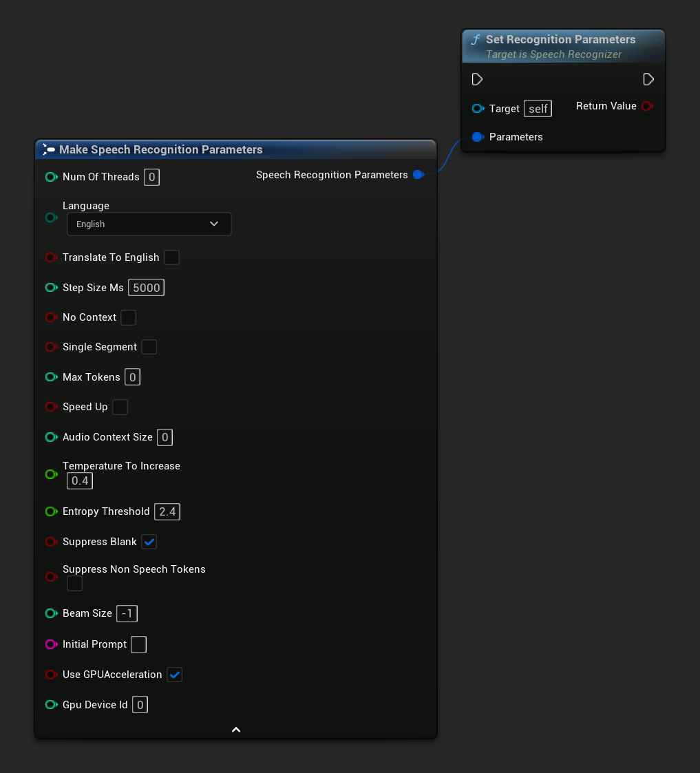Uncheck Use GPUAcceleration

click(x=174, y=675)
